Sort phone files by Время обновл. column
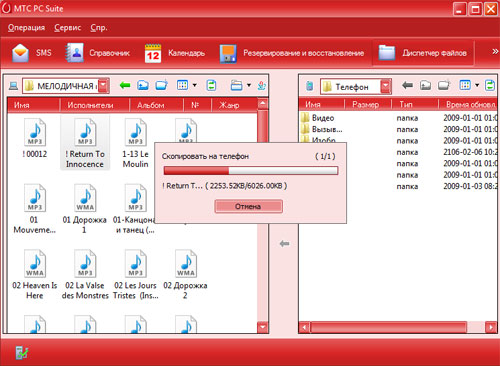The height and width of the screenshot is (366, 500). click(468, 105)
